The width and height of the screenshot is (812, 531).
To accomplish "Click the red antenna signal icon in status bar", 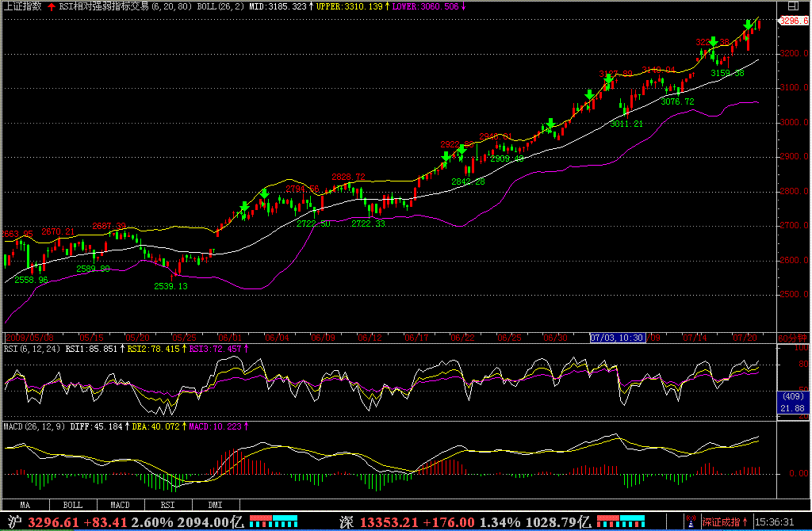I will [691, 521].
